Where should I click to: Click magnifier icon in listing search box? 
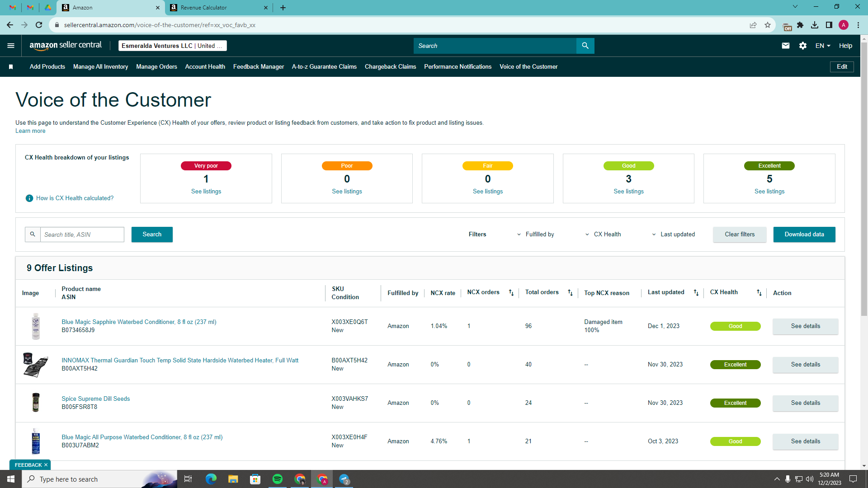[x=33, y=235]
